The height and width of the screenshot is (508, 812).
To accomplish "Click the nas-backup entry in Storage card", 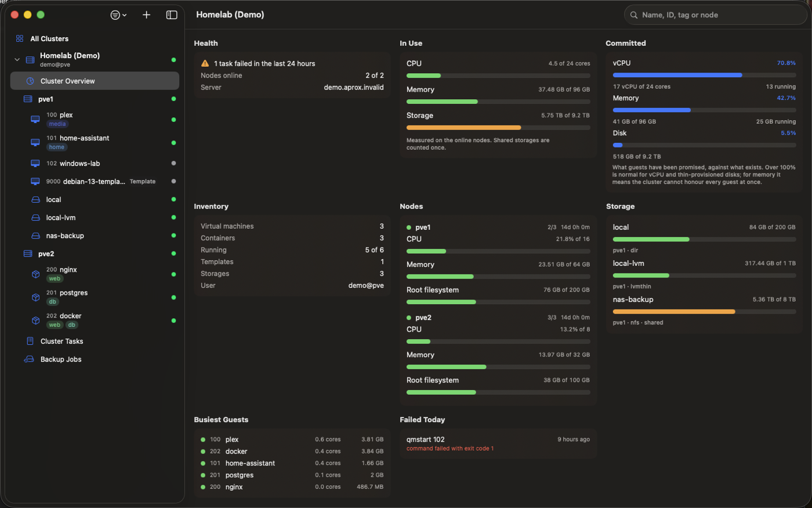I will 704,311.
